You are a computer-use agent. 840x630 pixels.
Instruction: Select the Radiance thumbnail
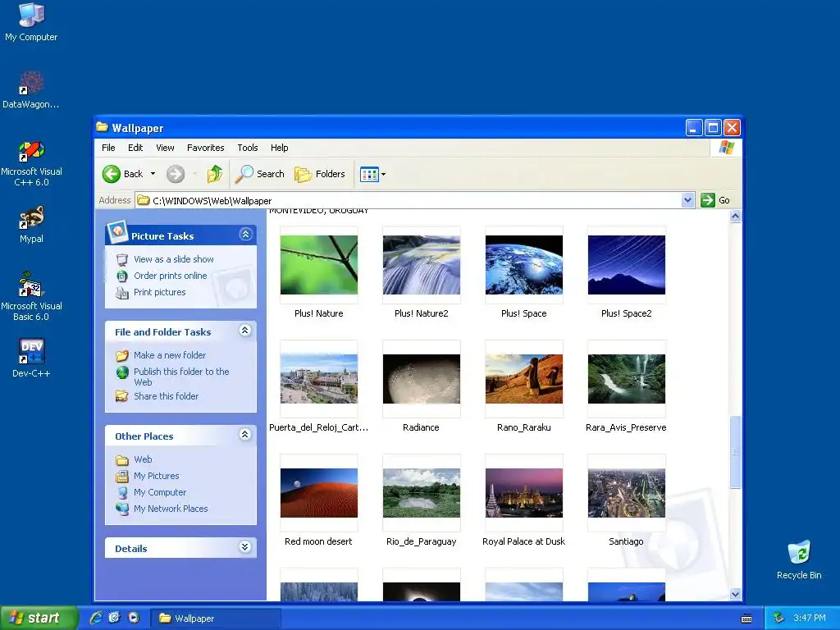click(x=422, y=379)
